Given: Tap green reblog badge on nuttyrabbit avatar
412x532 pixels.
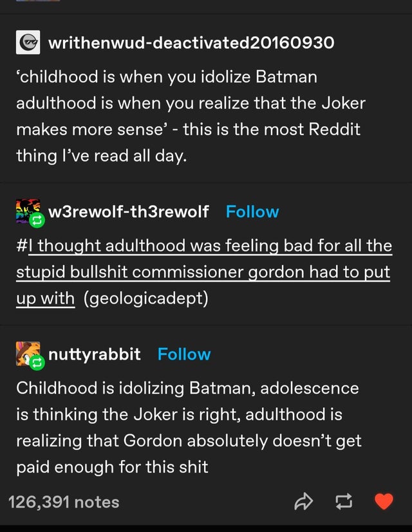Looking at the screenshot, I should pos(37,363).
